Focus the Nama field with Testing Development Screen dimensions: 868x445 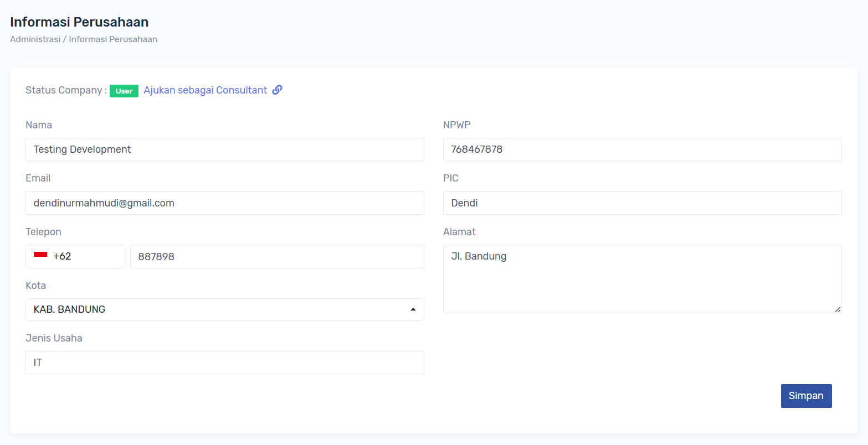pyautogui.click(x=224, y=149)
